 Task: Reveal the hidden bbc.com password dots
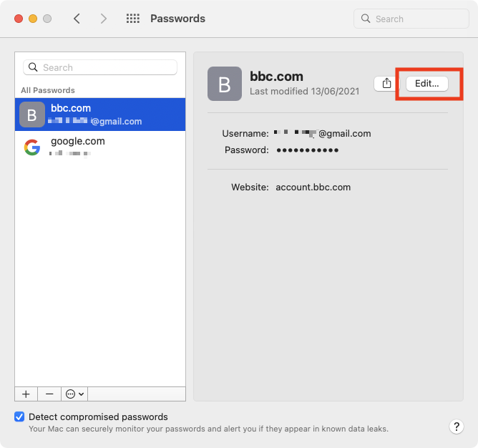pyautogui.click(x=307, y=150)
